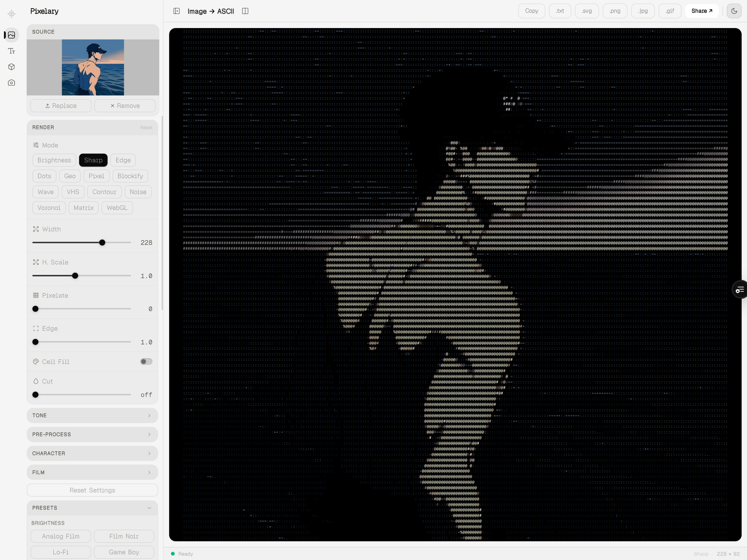
Task: Select Voronoi render mode
Action: pyautogui.click(x=49, y=208)
